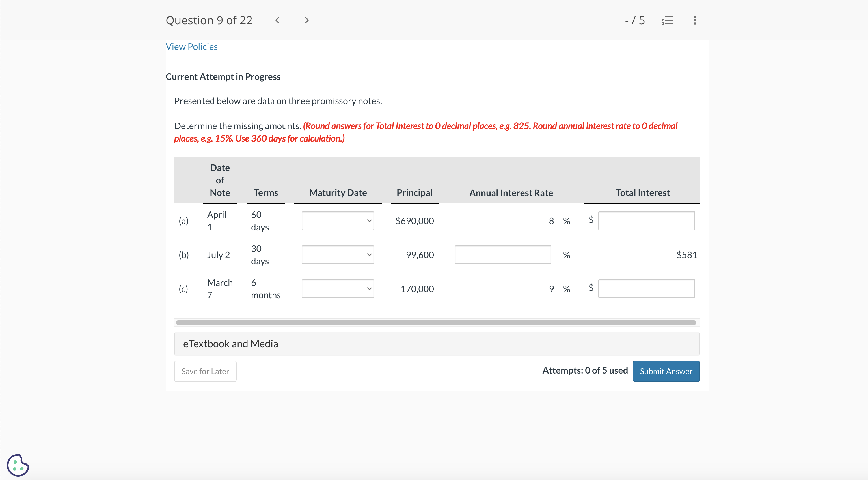Click the $581 total interest value
Viewport: 868px width, 480px height.
(687, 255)
